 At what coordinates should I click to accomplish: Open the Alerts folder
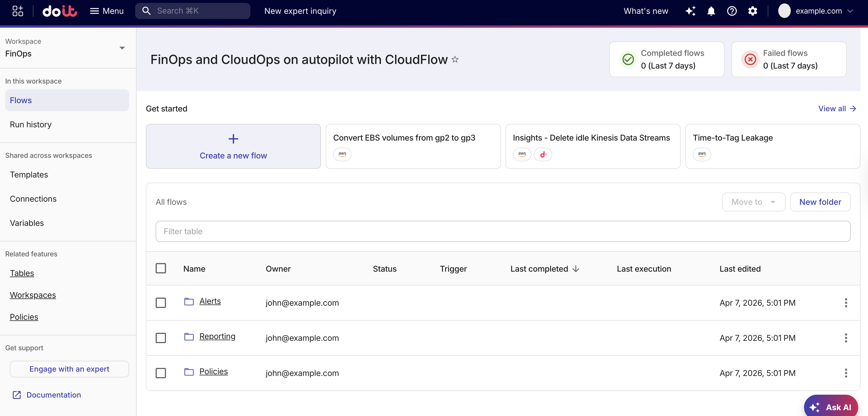(x=210, y=301)
